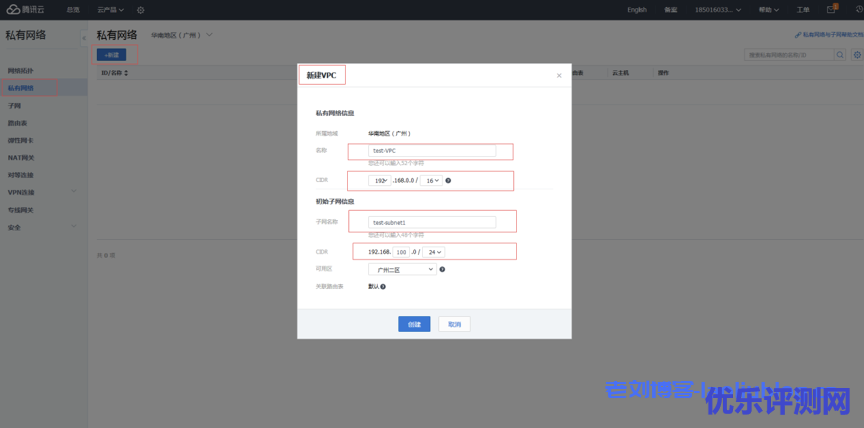The width and height of the screenshot is (864, 428).
Task: Click the subnet name field test-subnet1
Action: 432,222
